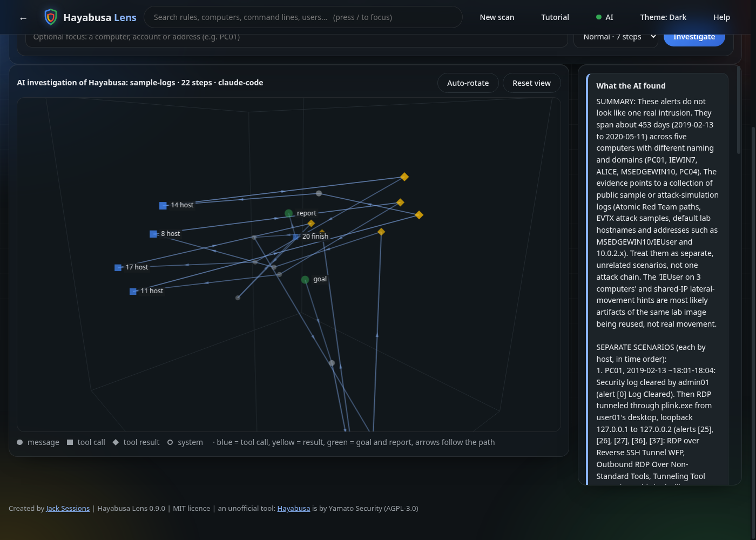Viewport: 756px width, 540px height.
Task: Open the AI menu item
Action: coord(605,17)
